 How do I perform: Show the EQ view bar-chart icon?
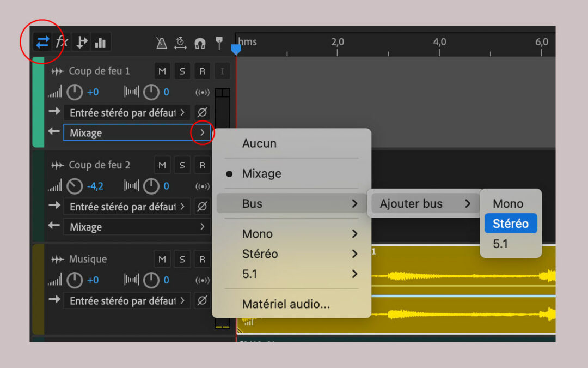100,42
